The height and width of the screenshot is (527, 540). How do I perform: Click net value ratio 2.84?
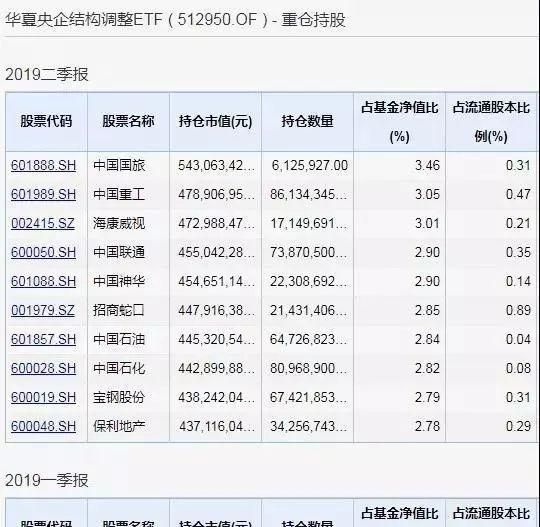tap(427, 339)
